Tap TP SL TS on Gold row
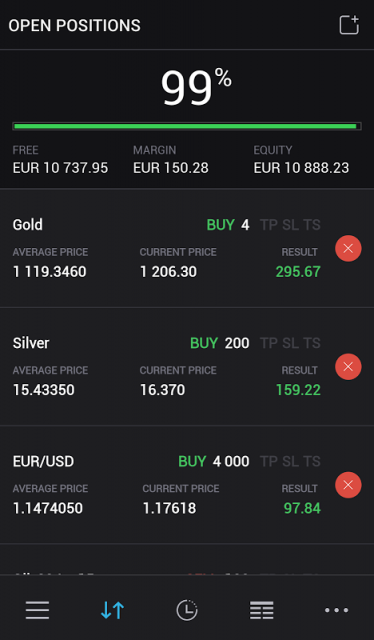 point(290,225)
